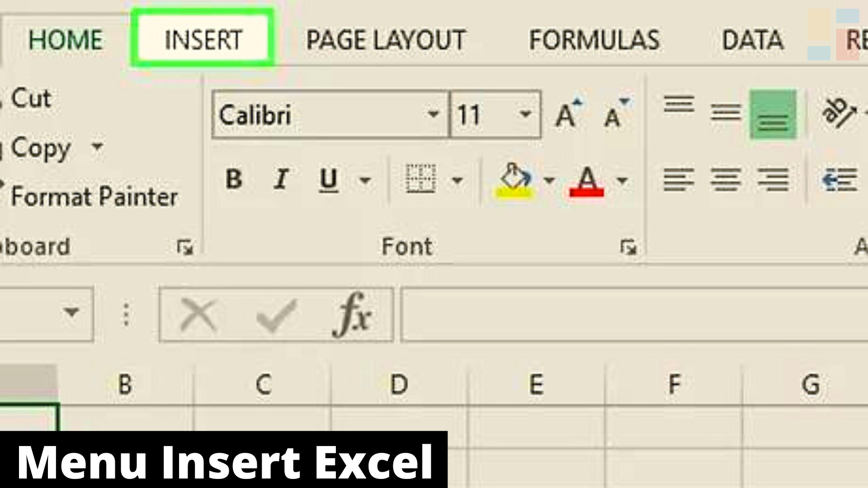Select the INSERT ribbon tab
Image resolution: width=868 pixels, height=488 pixels.
[x=203, y=39]
